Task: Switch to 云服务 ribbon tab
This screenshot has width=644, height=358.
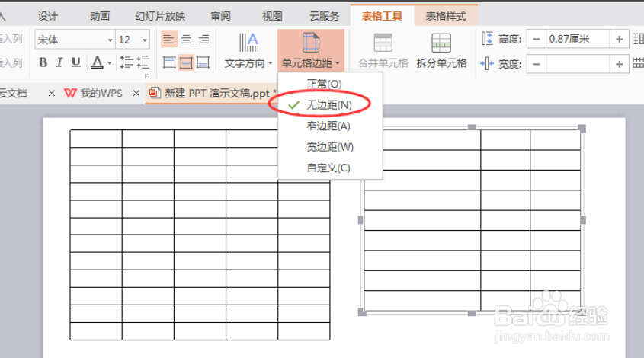Action: (x=325, y=17)
